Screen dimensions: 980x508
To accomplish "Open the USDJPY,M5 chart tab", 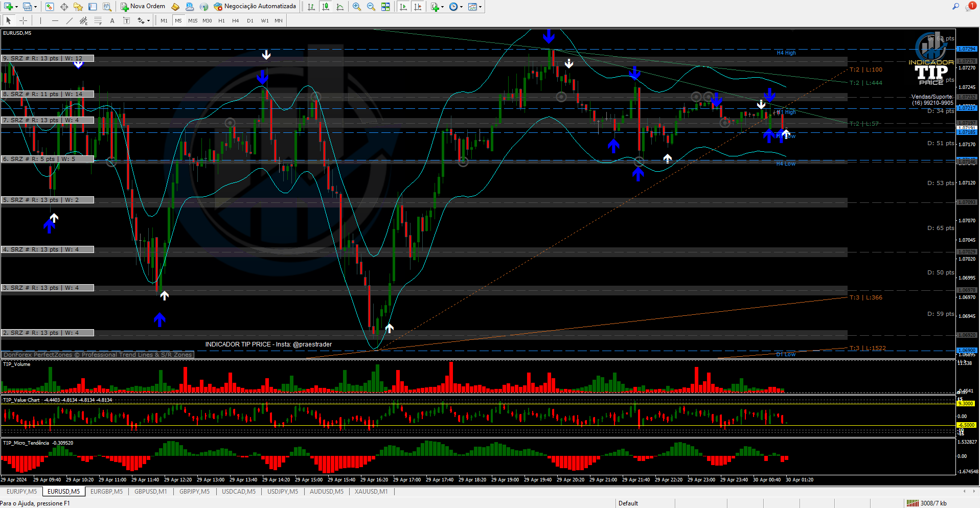I will tap(283, 492).
